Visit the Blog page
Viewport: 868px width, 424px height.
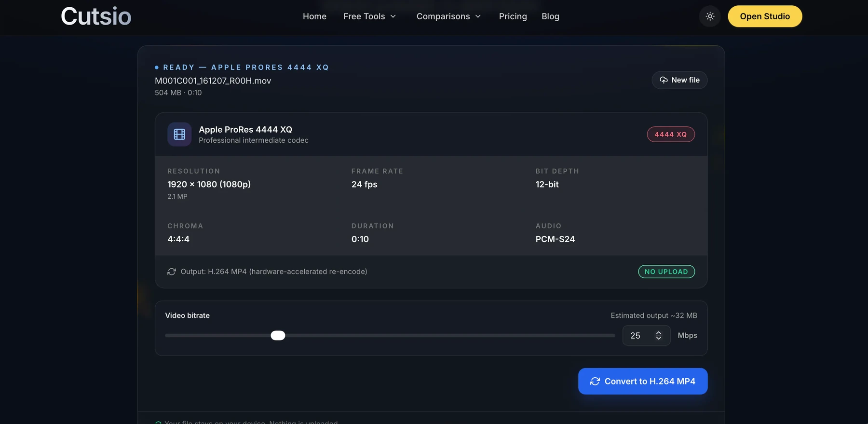550,16
